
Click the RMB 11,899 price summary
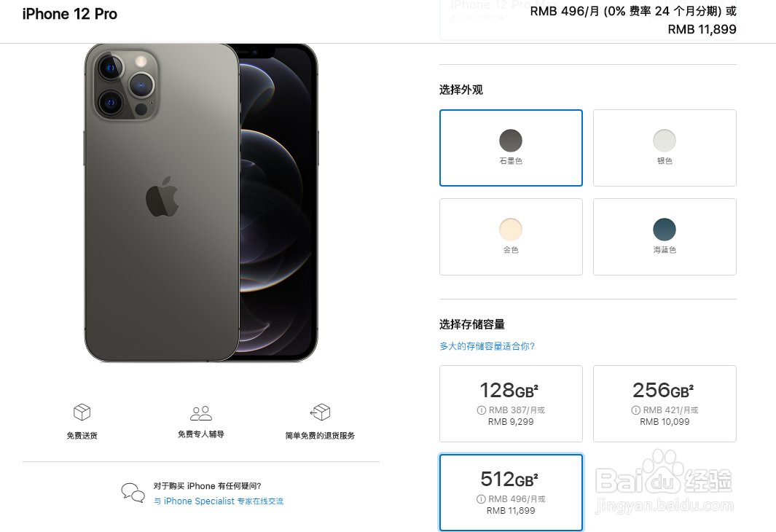point(702,30)
